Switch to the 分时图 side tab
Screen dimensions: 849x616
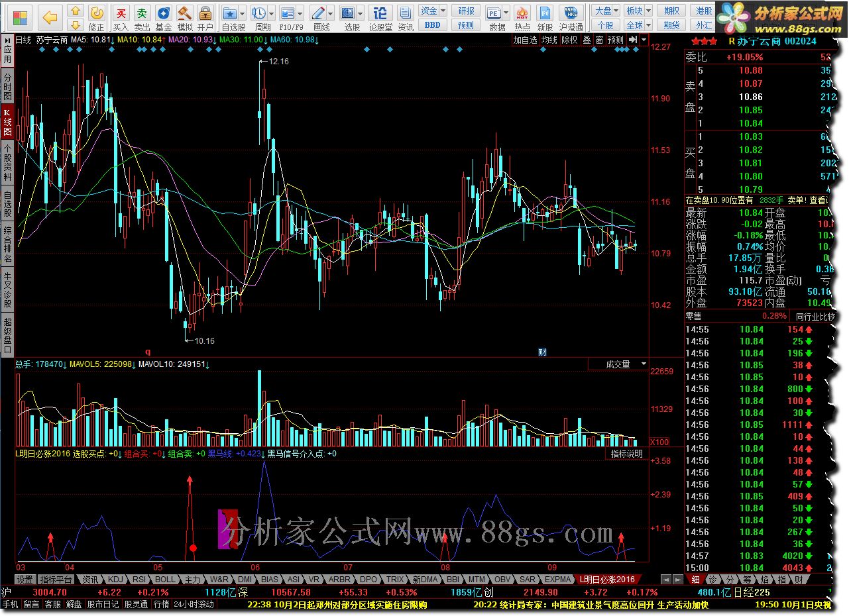[x=7, y=86]
